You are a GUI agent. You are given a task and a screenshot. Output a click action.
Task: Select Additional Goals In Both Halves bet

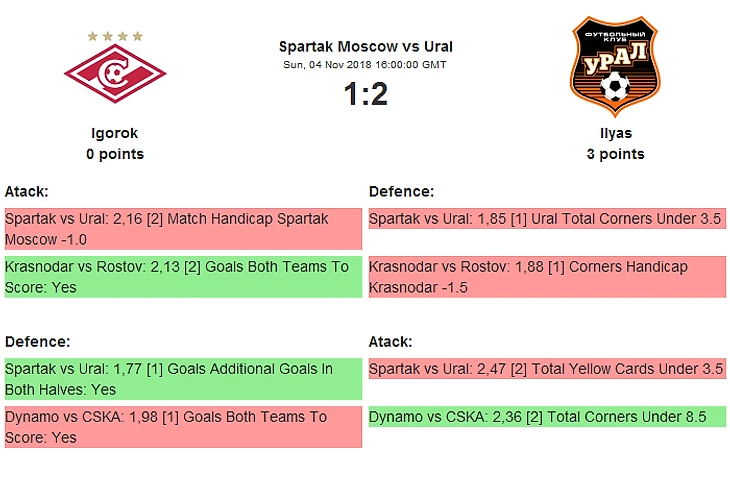[183, 379]
